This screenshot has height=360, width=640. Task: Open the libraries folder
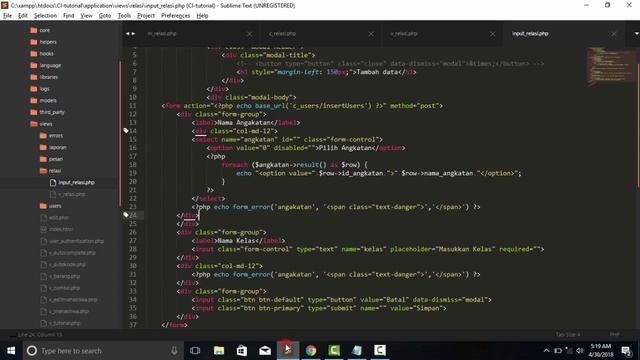click(x=44, y=77)
